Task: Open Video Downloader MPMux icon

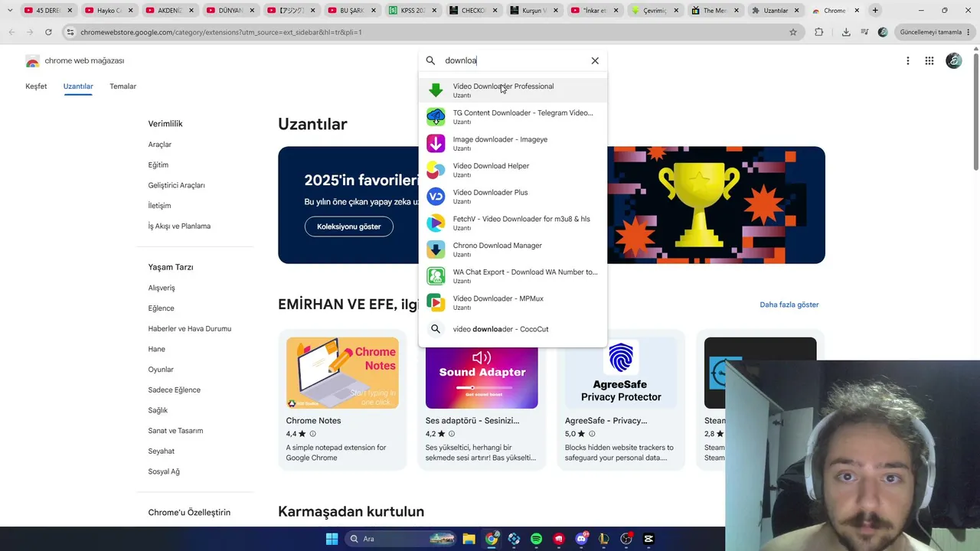Action: pyautogui.click(x=436, y=302)
